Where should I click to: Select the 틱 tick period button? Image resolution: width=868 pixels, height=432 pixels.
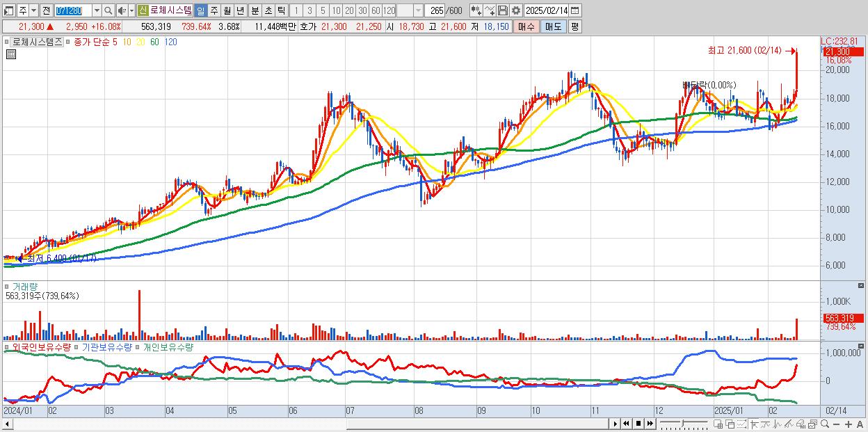point(281,10)
